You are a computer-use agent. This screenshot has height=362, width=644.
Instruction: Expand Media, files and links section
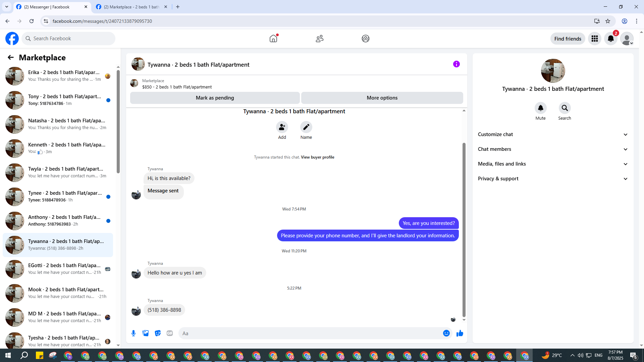(x=553, y=164)
